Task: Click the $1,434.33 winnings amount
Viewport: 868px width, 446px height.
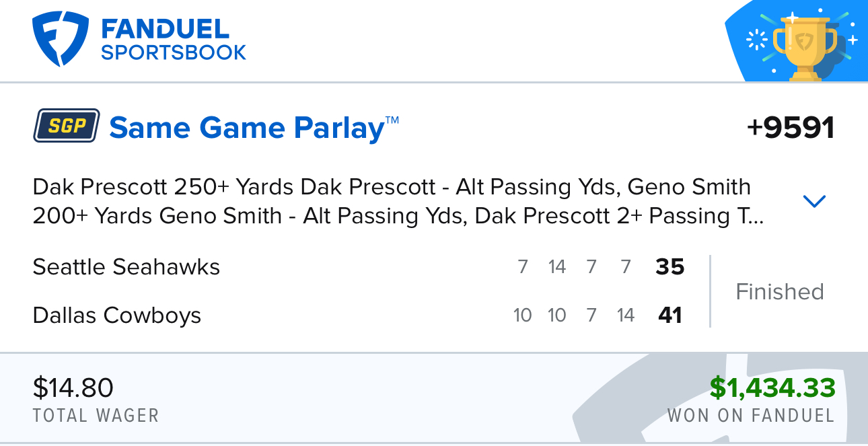Action: 772,388
